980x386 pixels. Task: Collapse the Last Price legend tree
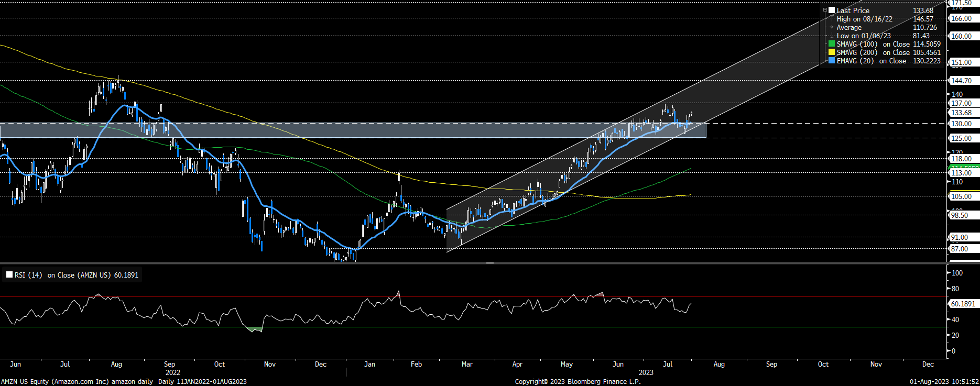(x=825, y=10)
